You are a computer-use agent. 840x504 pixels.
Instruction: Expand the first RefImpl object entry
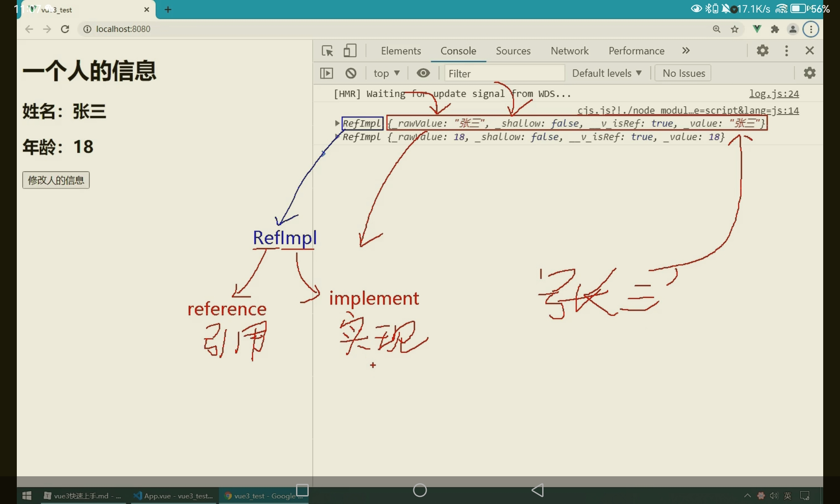pyautogui.click(x=337, y=123)
